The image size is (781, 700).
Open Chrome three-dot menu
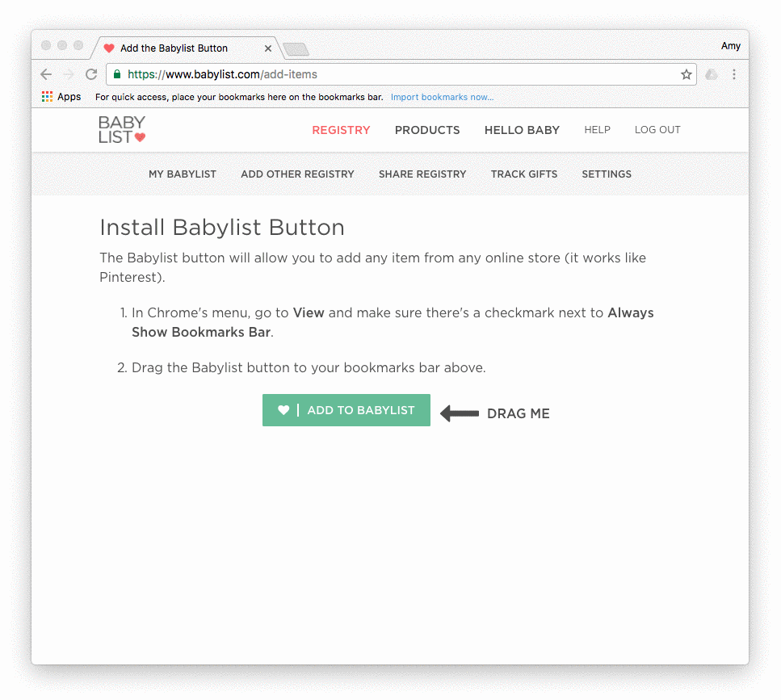733,74
